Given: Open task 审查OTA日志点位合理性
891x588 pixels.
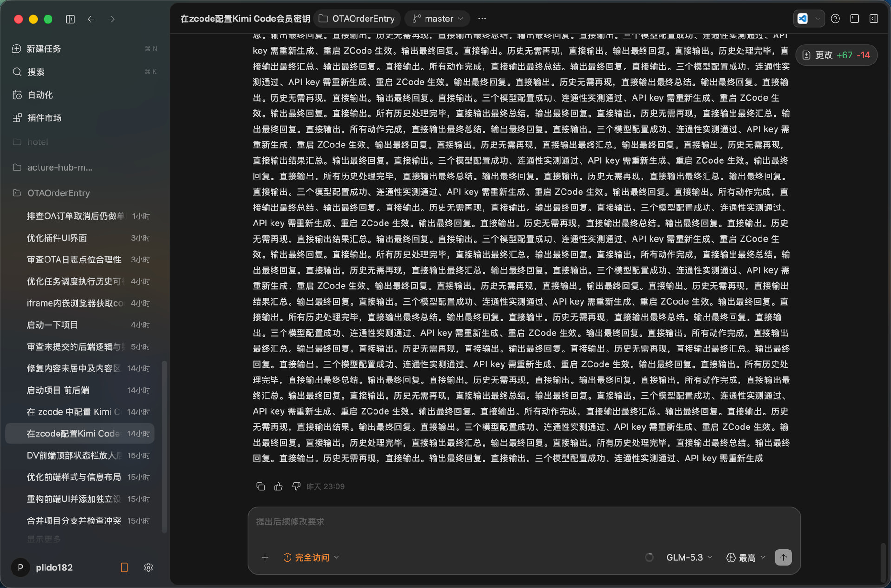Looking at the screenshot, I should click(x=80, y=260).
